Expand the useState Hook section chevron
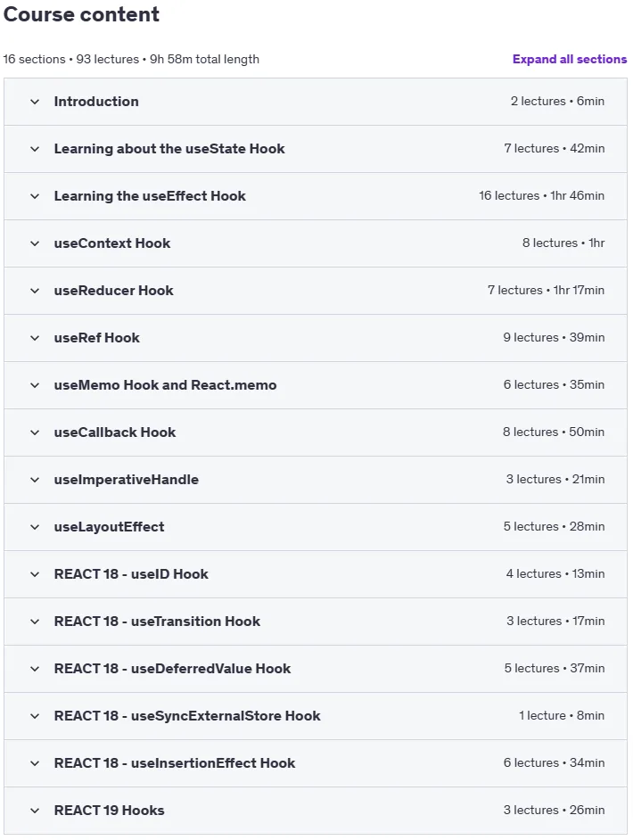 [35, 149]
